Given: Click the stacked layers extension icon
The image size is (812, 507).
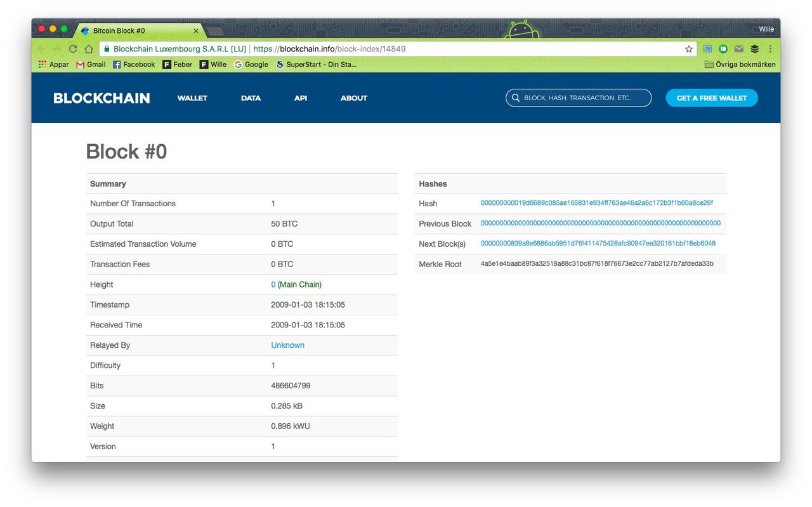Looking at the screenshot, I should pos(755,49).
